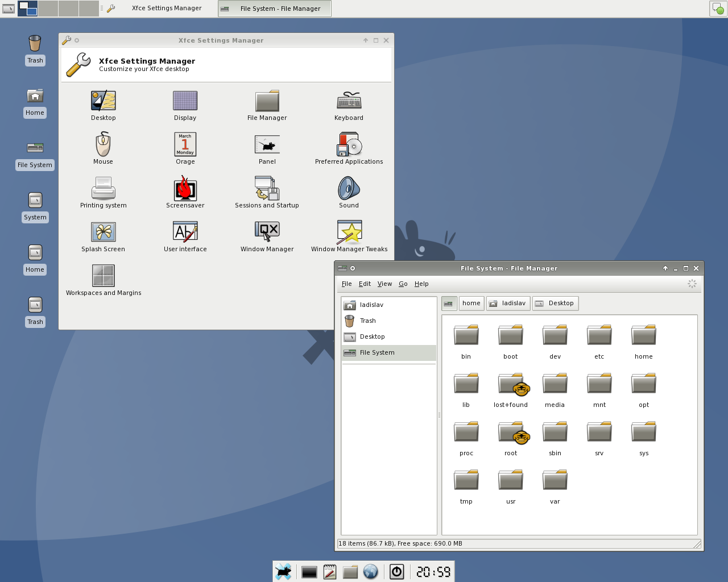Launch the web browser globe in bottom panel
Screen dimensions: 728x582
pos(371,572)
